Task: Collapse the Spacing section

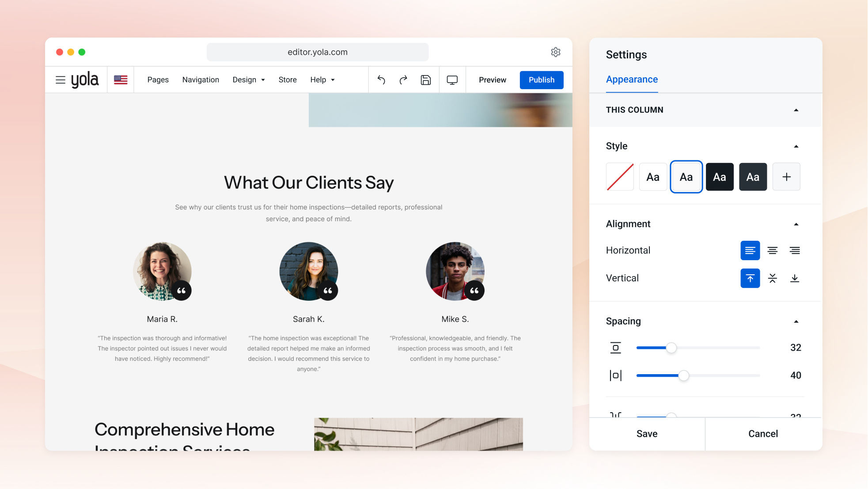Action: (x=796, y=322)
